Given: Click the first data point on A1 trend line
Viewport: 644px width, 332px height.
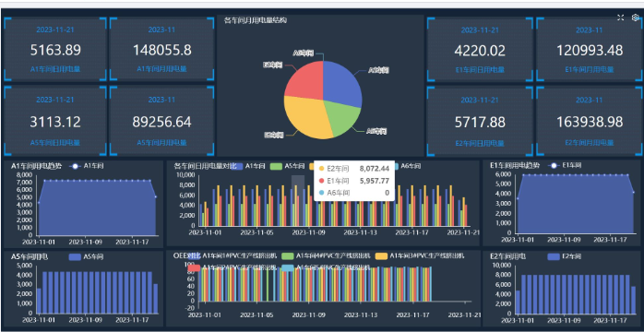Looking at the screenshot, I should click(x=39, y=202).
